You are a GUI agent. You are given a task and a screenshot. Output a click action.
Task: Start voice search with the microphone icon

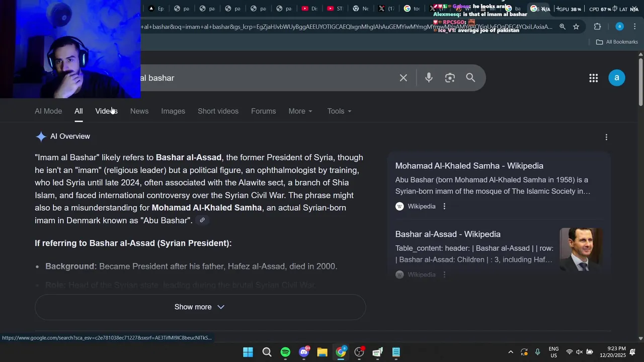tap(429, 78)
